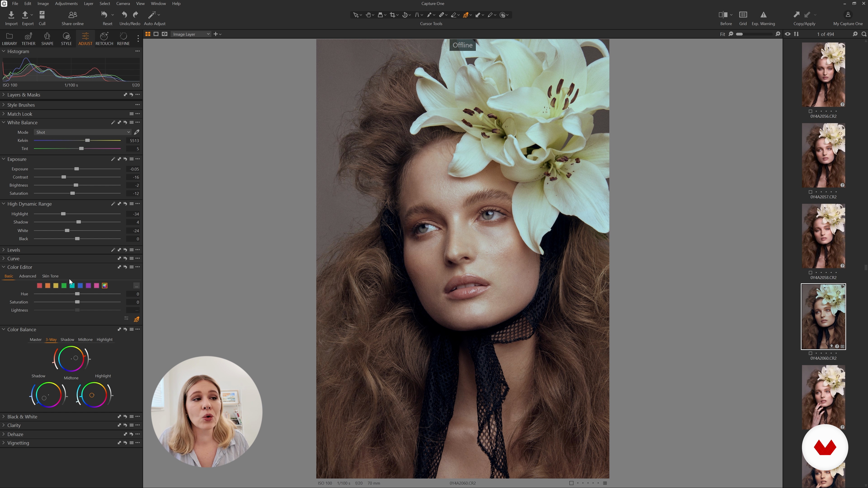This screenshot has height=488, width=868.
Task: Open the Import tool
Action: click(11, 18)
